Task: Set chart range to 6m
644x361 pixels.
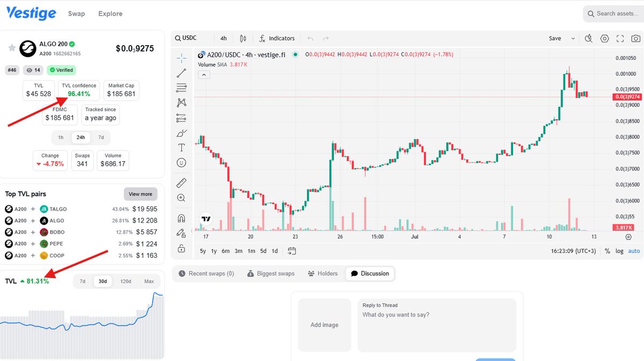Action: pos(226,251)
